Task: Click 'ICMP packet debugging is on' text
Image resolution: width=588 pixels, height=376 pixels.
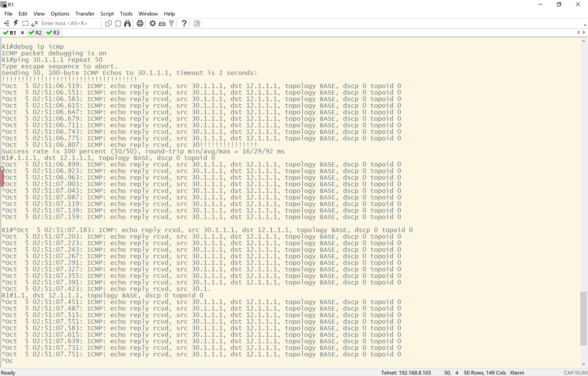Action: 54,53
